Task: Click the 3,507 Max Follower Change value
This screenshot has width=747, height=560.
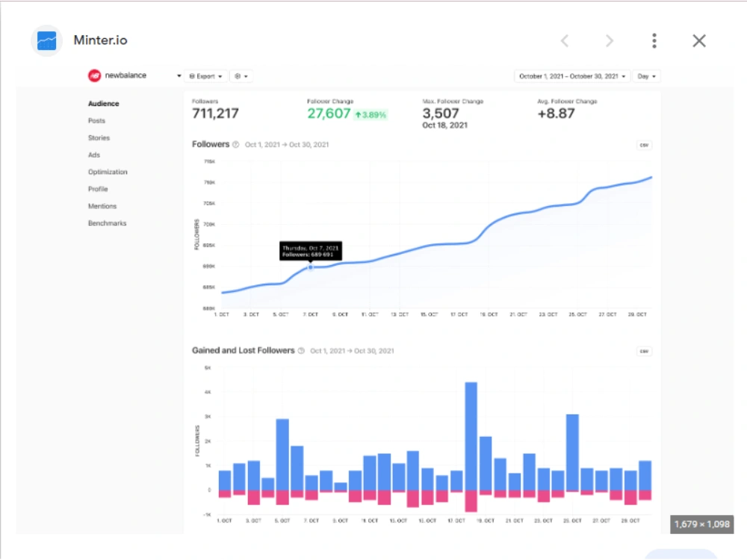Action: point(441,113)
